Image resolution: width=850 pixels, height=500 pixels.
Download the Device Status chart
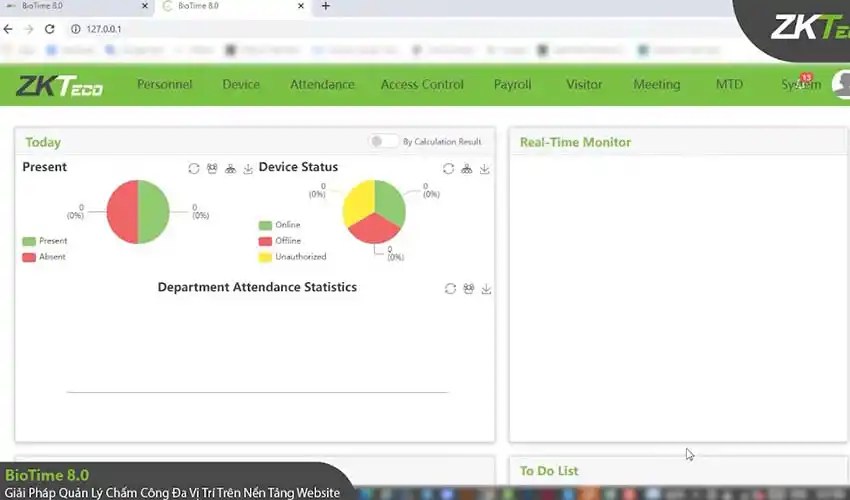(x=485, y=169)
